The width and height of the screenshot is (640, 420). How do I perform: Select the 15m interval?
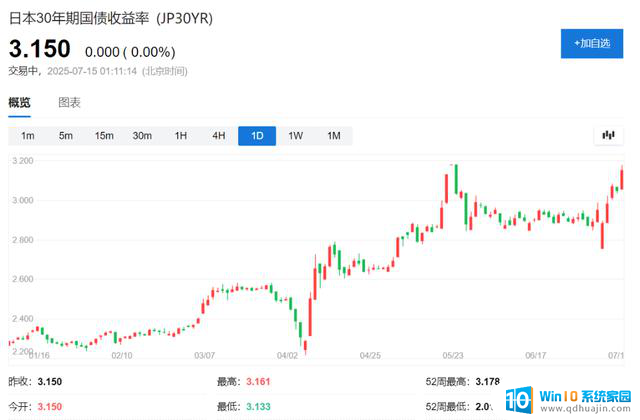[104, 136]
